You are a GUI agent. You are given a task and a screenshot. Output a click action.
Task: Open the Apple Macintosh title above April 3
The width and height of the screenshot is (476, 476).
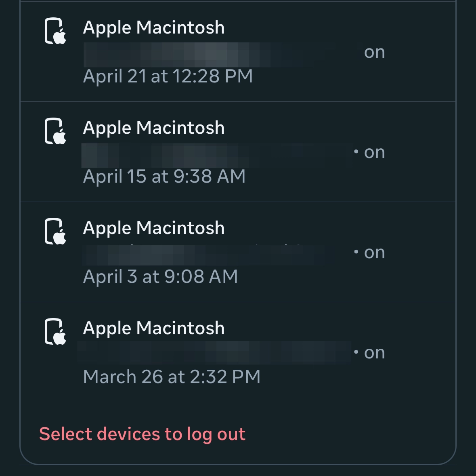click(153, 228)
